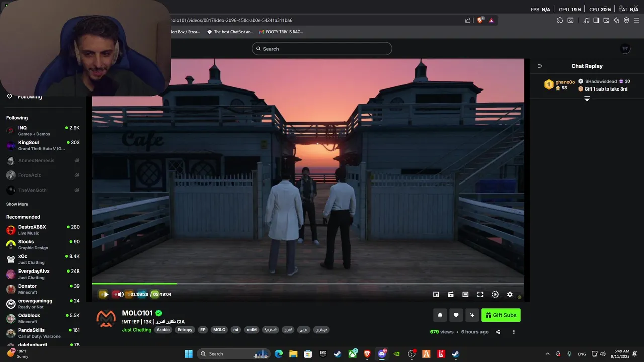Open INQ channel in Following

coord(43,131)
